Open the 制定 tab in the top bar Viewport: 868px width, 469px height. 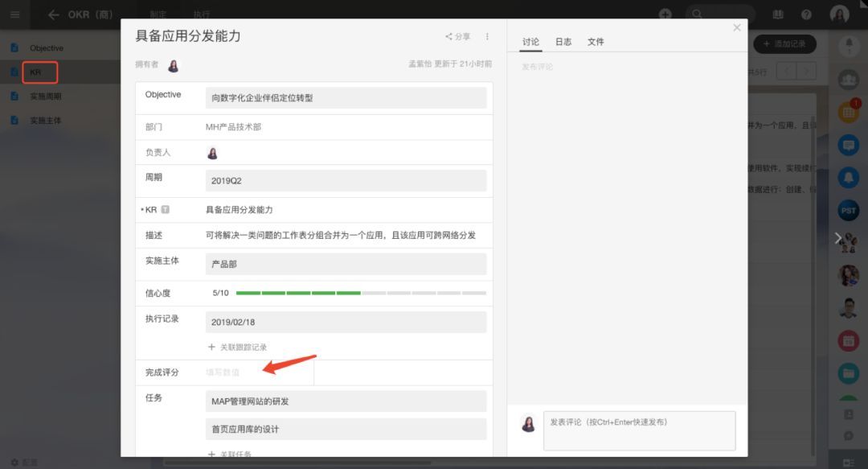pyautogui.click(x=158, y=14)
